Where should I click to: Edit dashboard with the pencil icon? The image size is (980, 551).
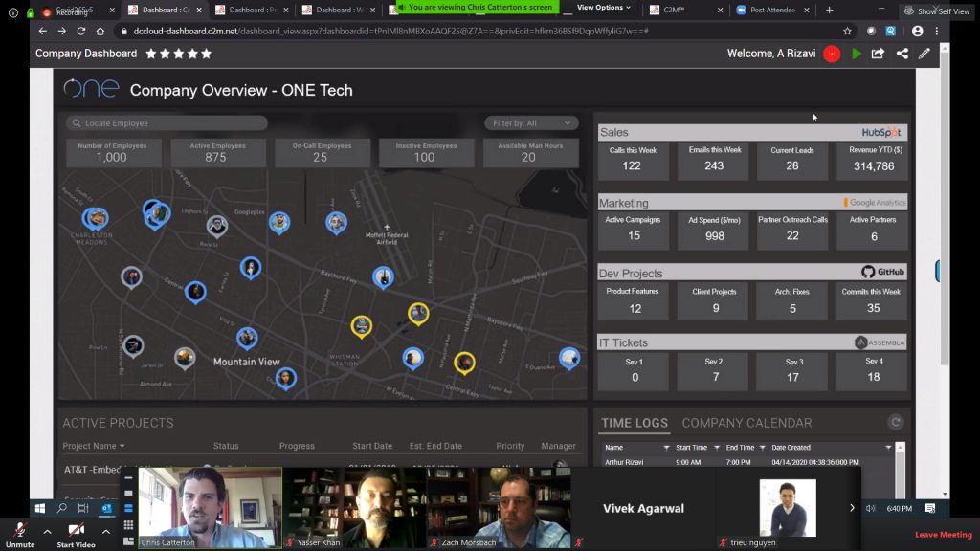point(924,54)
